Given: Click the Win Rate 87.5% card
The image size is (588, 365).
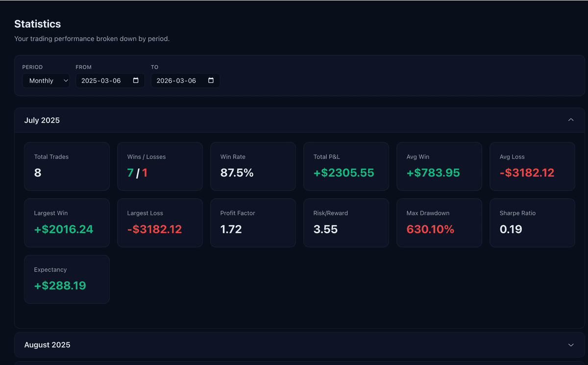Looking at the screenshot, I should tap(253, 166).
